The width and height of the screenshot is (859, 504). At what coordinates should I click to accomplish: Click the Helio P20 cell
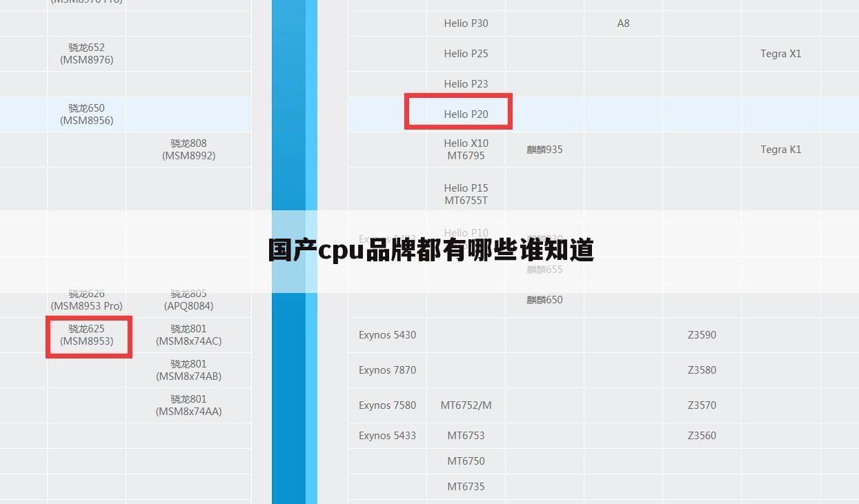click(x=466, y=114)
